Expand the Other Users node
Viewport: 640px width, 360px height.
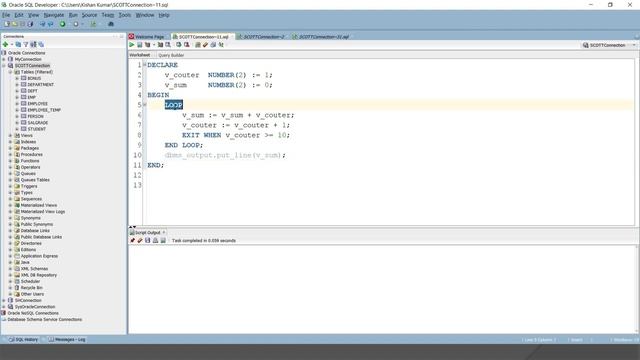[x=10, y=294]
